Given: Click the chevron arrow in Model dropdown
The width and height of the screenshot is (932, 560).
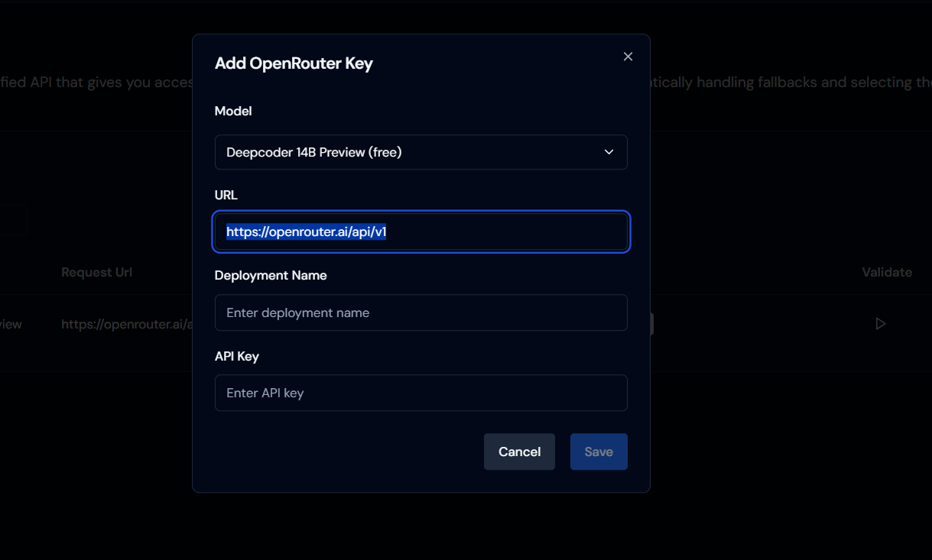Looking at the screenshot, I should pyautogui.click(x=609, y=152).
